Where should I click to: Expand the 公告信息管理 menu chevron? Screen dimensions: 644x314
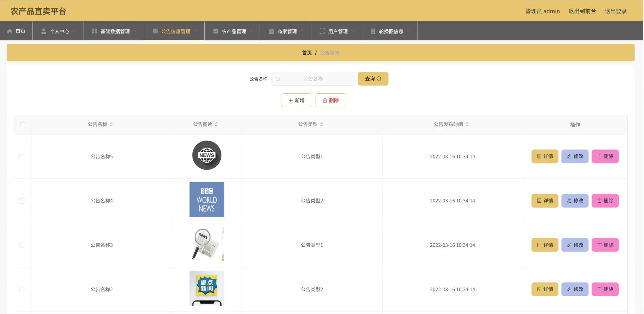click(x=196, y=31)
